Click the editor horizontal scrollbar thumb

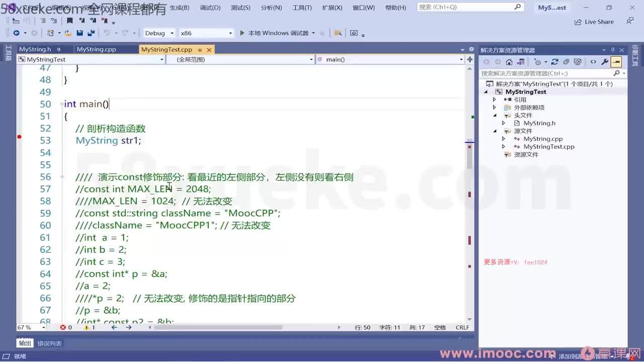(218, 327)
